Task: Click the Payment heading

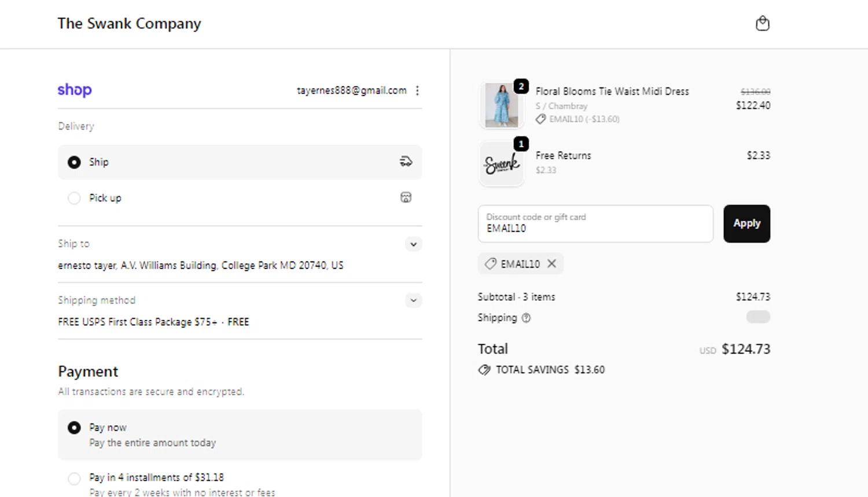Action: click(x=88, y=371)
